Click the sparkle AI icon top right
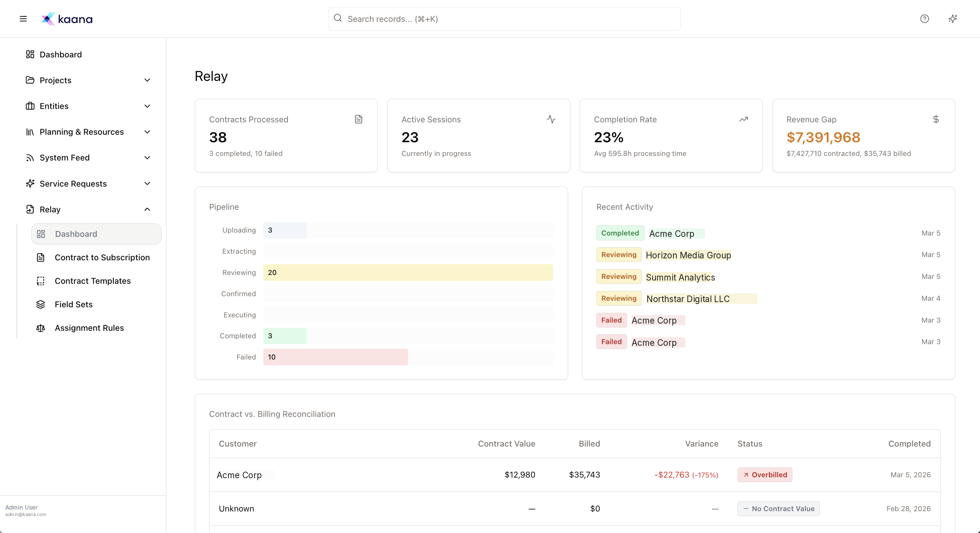980x533 pixels. pyautogui.click(x=952, y=19)
